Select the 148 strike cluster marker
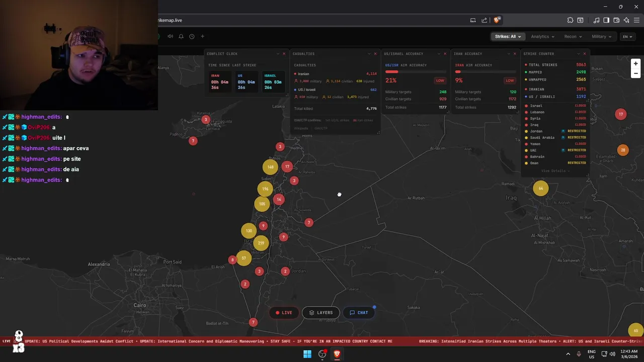 click(270, 167)
